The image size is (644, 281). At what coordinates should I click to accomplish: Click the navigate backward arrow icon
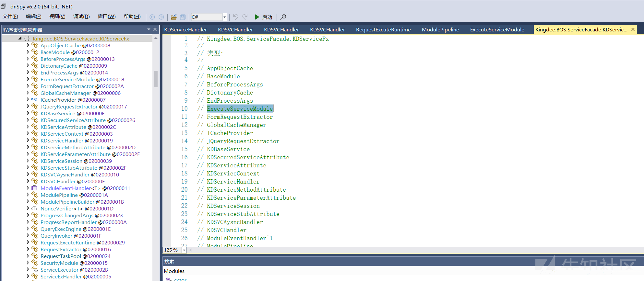point(152,17)
